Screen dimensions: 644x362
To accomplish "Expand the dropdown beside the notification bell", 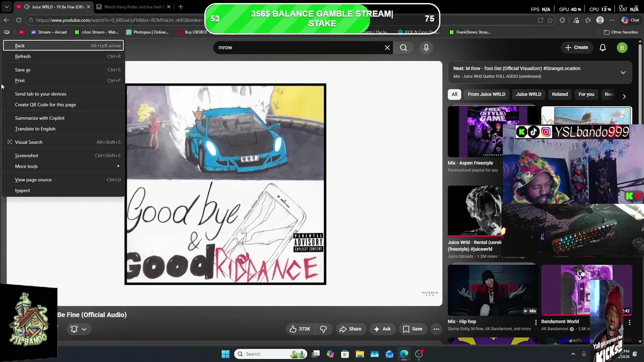I will point(84,329).
